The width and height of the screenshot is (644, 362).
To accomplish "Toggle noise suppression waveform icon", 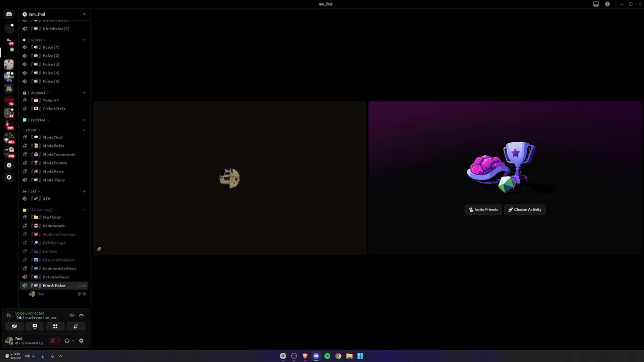I will pos(72,315).
